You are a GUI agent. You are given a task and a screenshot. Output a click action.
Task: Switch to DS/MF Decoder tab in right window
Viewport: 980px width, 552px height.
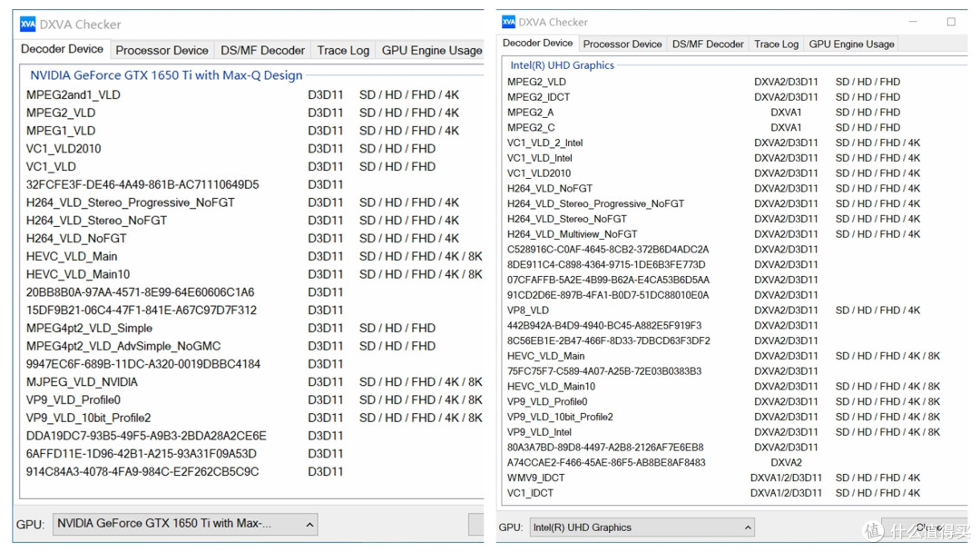[x=708, y=44]
